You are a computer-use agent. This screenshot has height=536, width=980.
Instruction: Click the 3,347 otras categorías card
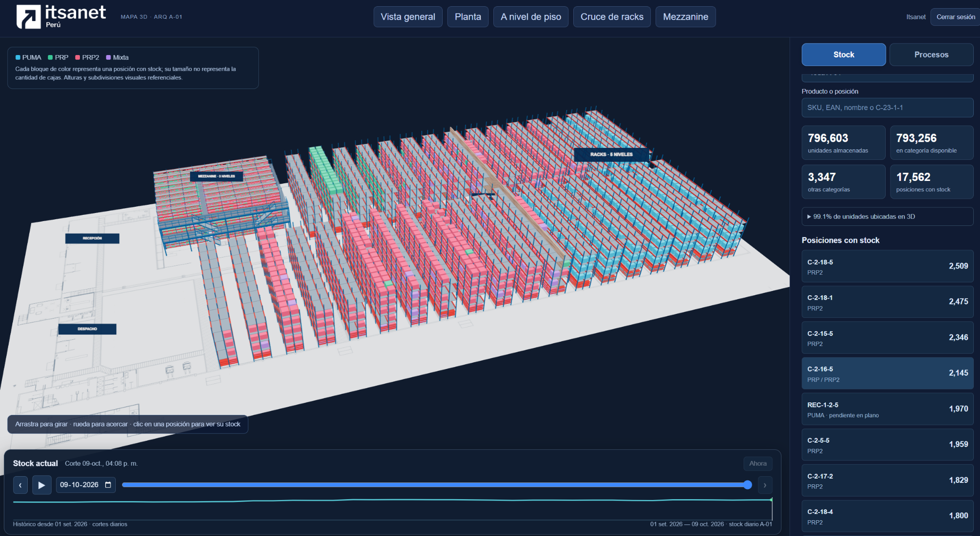pyautogui.click(x=844, y=182)
